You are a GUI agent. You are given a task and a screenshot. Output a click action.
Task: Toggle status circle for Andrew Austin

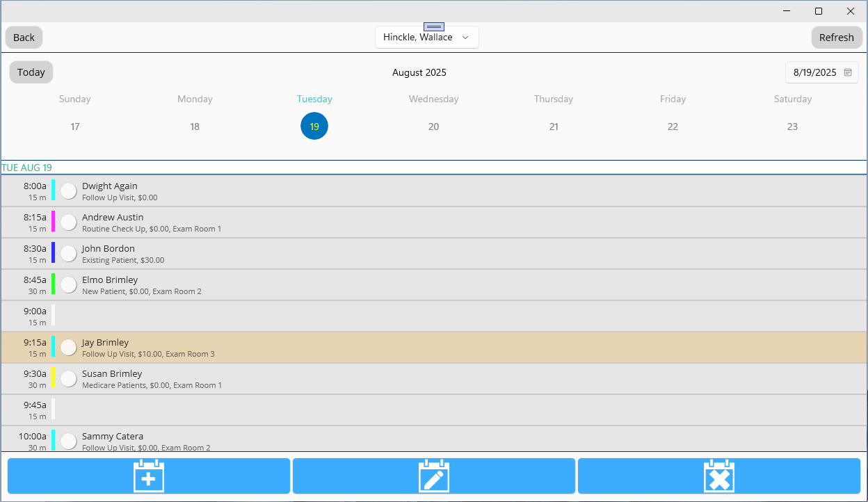[68, 222]
